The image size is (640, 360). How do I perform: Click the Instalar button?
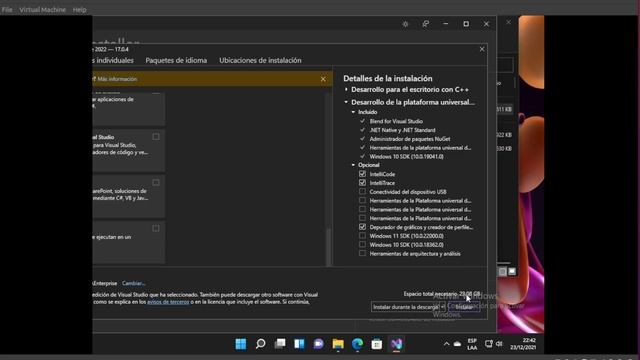(464, 307)
